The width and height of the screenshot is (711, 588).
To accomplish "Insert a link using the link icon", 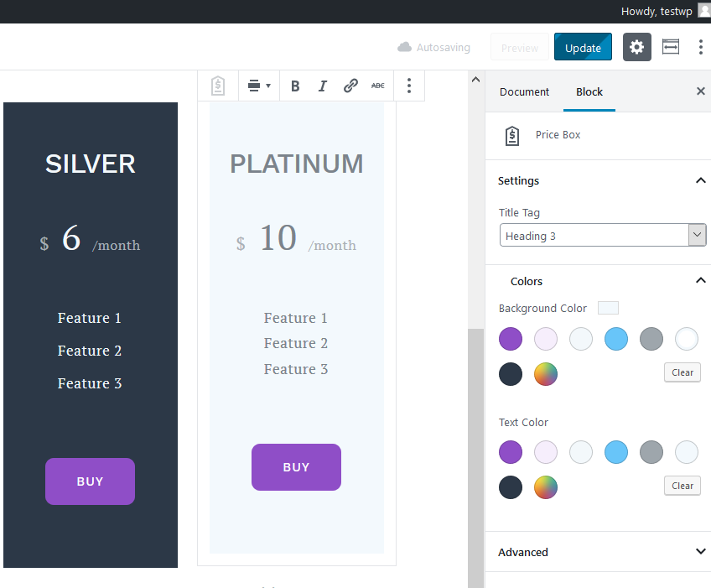I will coord(350,86).
